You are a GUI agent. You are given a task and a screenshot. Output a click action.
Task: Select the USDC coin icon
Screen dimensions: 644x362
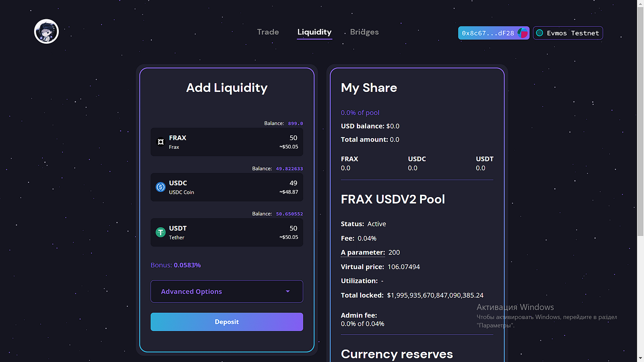(x=161, y=187)
